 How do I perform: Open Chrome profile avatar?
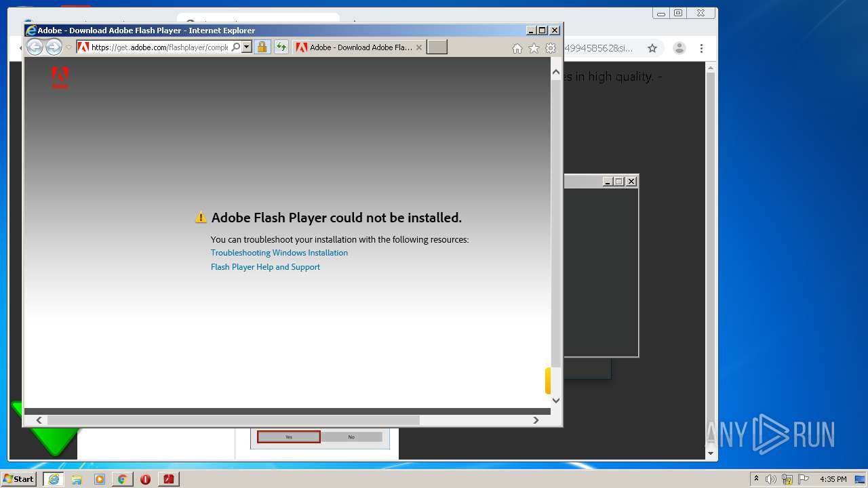pyautogui.click(x=679, y=48)
